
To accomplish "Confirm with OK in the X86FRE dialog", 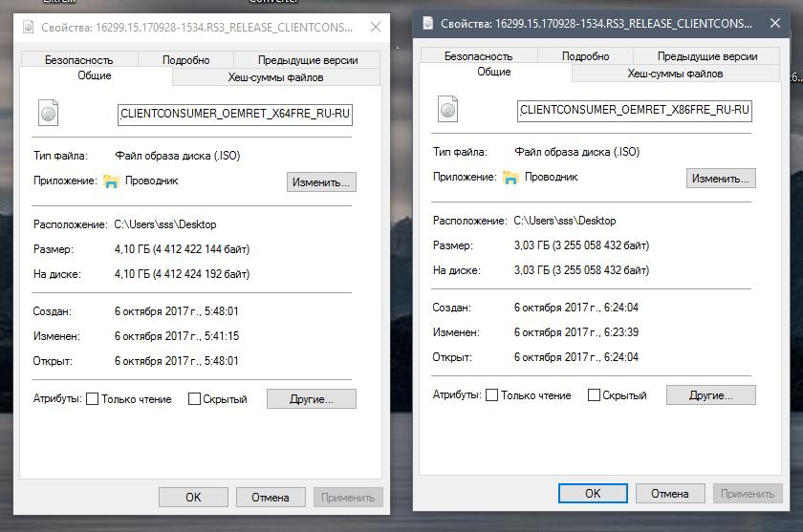I will pyautogui.click(x=593, y=494).
